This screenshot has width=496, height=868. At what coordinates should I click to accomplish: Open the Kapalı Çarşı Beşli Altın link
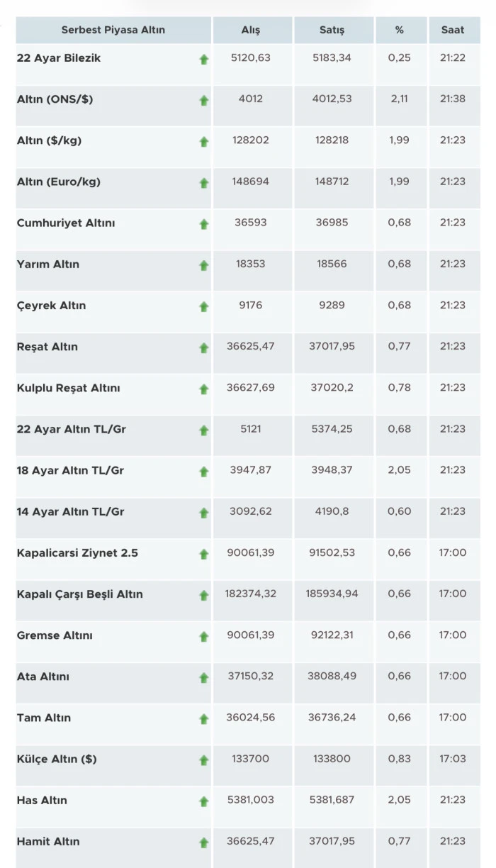79,594
